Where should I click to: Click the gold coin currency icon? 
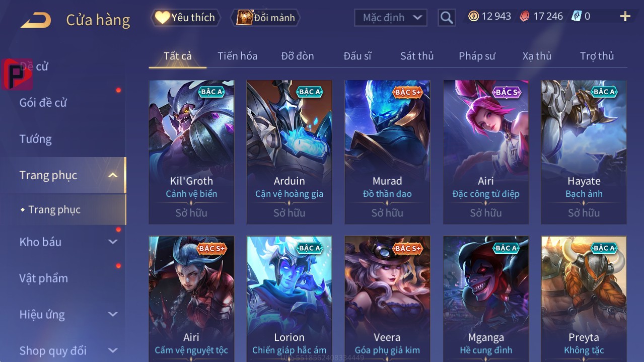(473, 16)
